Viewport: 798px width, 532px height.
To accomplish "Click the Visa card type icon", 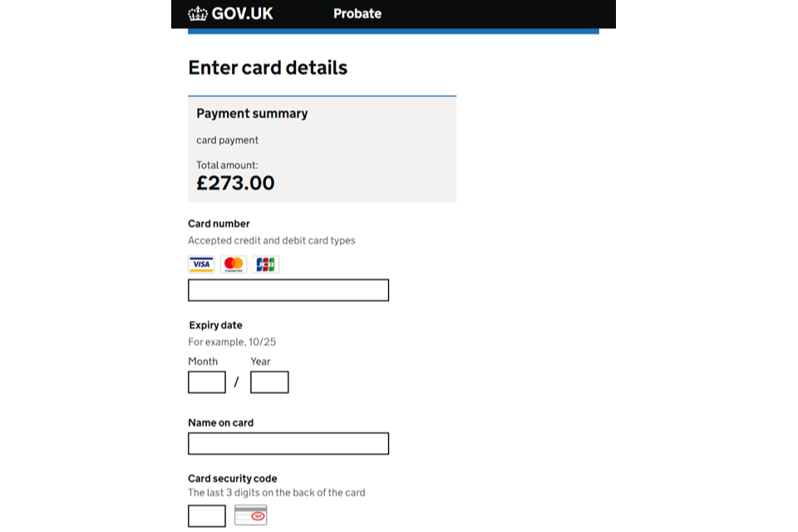I will coord(201,264).
